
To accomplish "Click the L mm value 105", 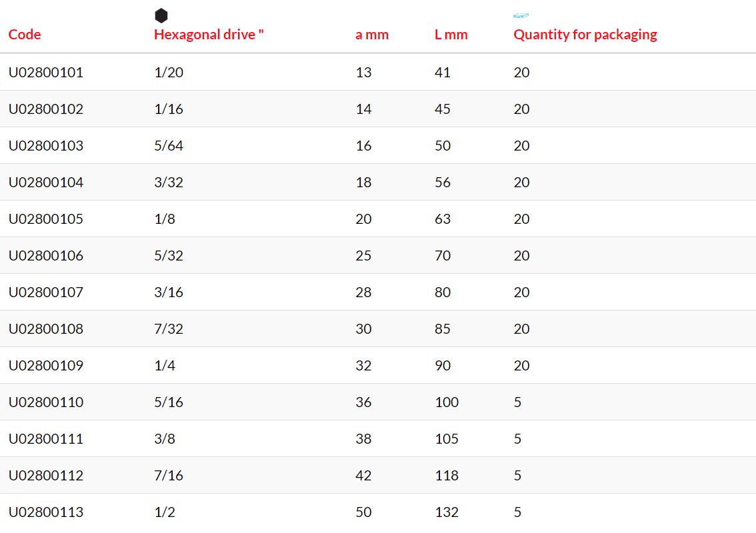I will tap(447, 438).
